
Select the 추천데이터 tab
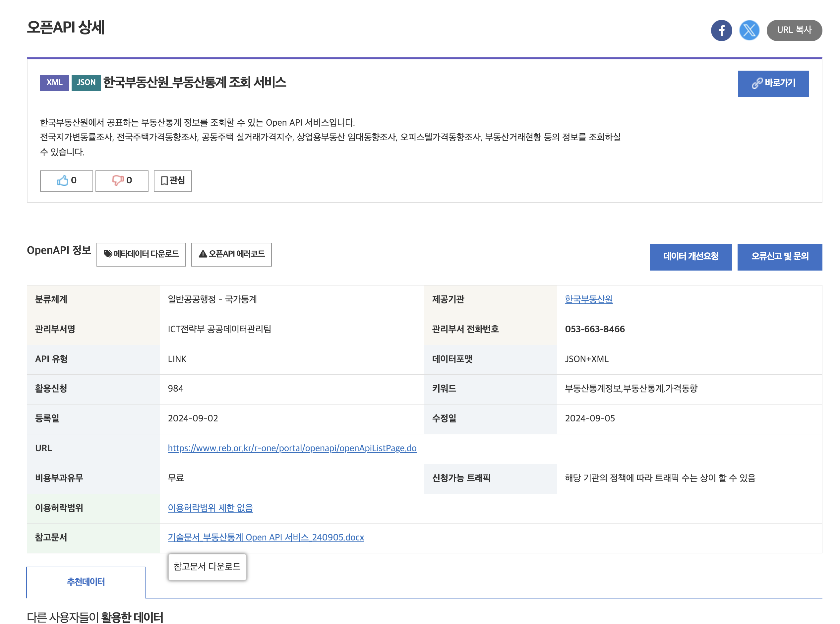86,582
